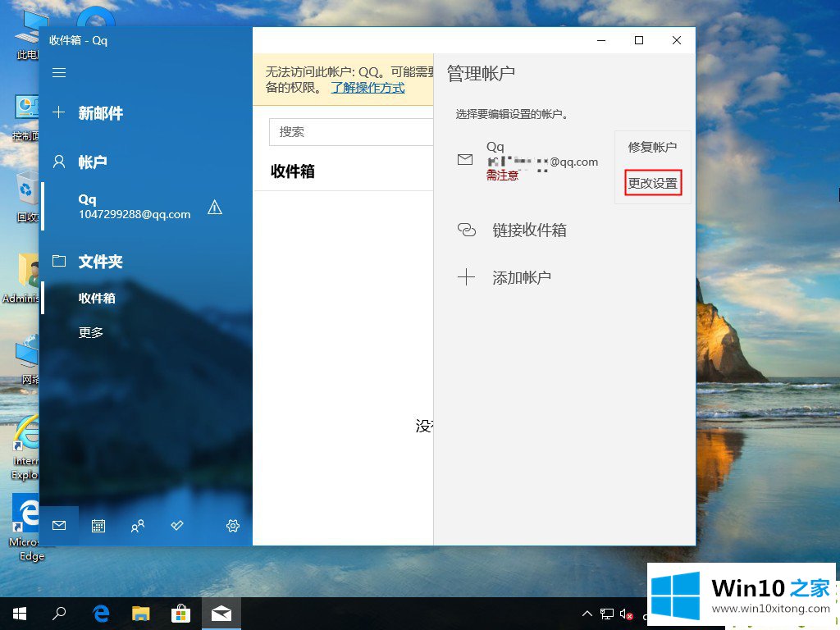The width and height of the screenshot is (840, 630).
Task: Launch Edge from the taskbar
Action: [101, 614]
